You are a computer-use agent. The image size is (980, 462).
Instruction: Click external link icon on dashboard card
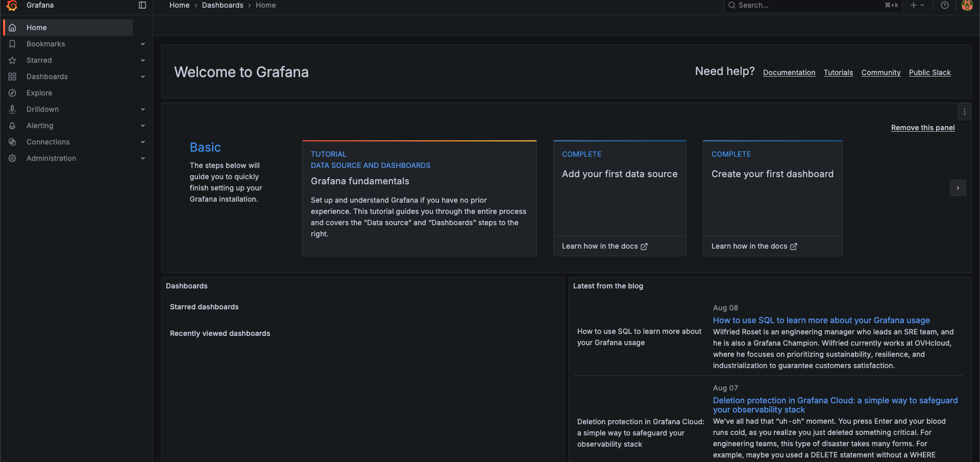[x=794, y=247]
